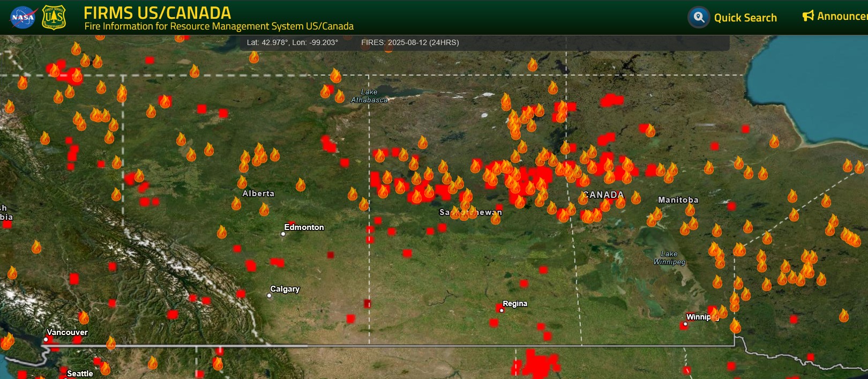This screenshot has height=379, width=868.
Task: Click the Lat 42.978° Lon -99.203° readout
Action: coord(293,42)
